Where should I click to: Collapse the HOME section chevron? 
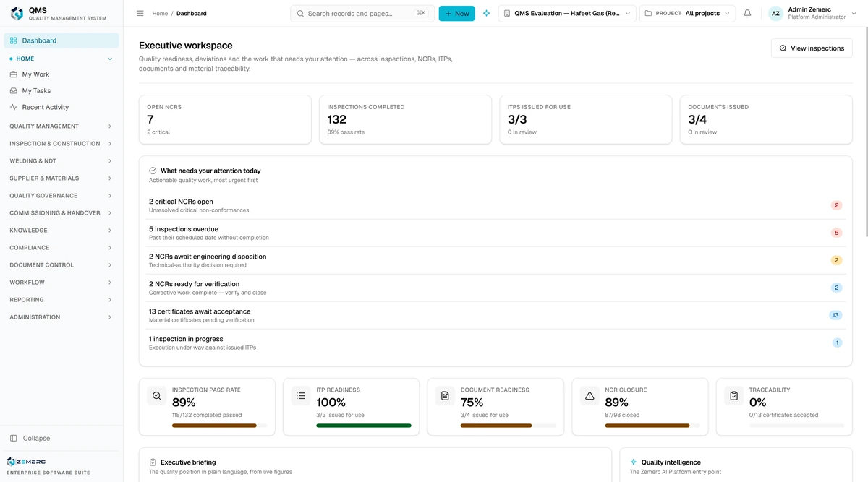(110, 59)
